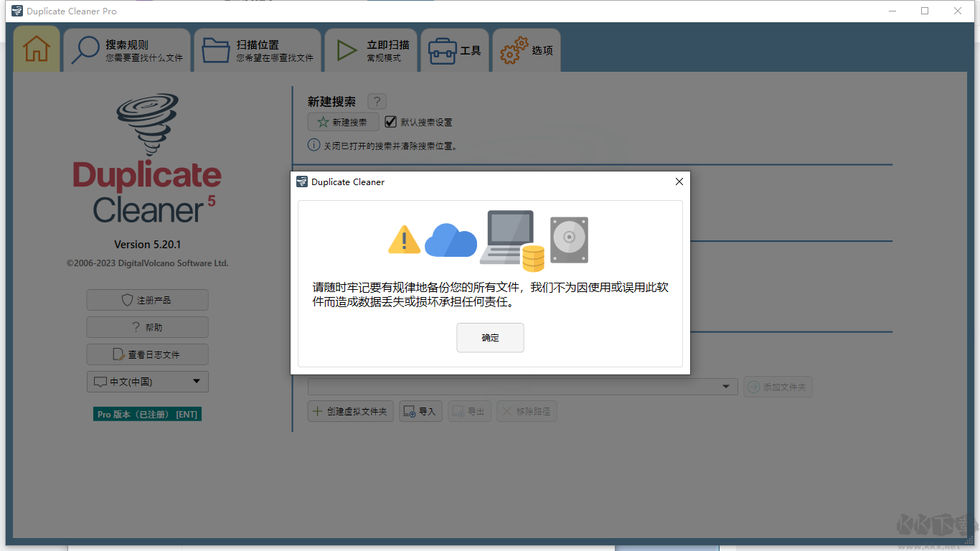Click the app icon in the main title bar
The height and width of the screenshot is (551, 980).
point(17,11)
